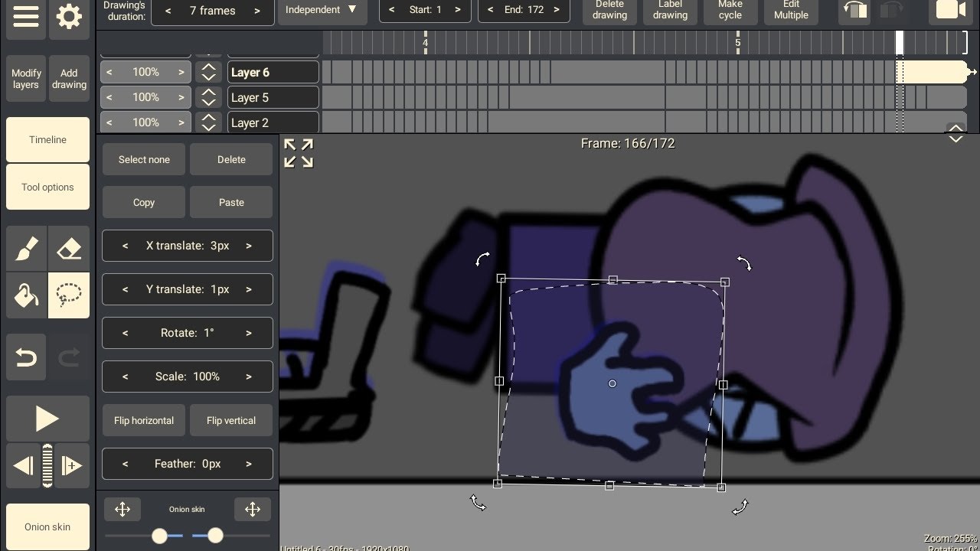Reorder Layer 2 with up-down arrows
This screenshot has height=551, width=980.
point(207,122)
